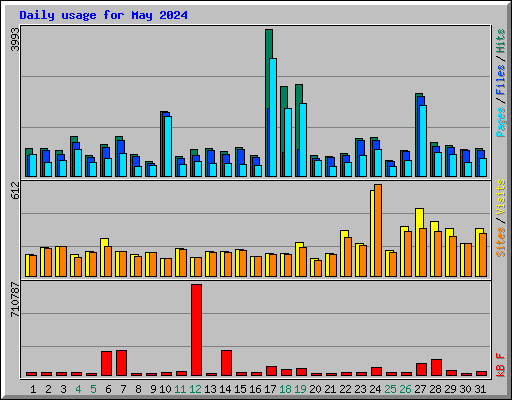Click day label 10 on x-axis
The image size is (512, 400).
coord(165,389)
